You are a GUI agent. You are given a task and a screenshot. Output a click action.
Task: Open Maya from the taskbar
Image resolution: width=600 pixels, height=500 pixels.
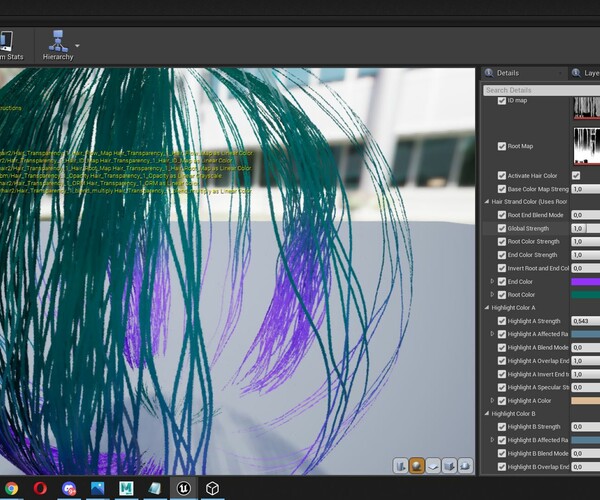(x=126, y=489)
